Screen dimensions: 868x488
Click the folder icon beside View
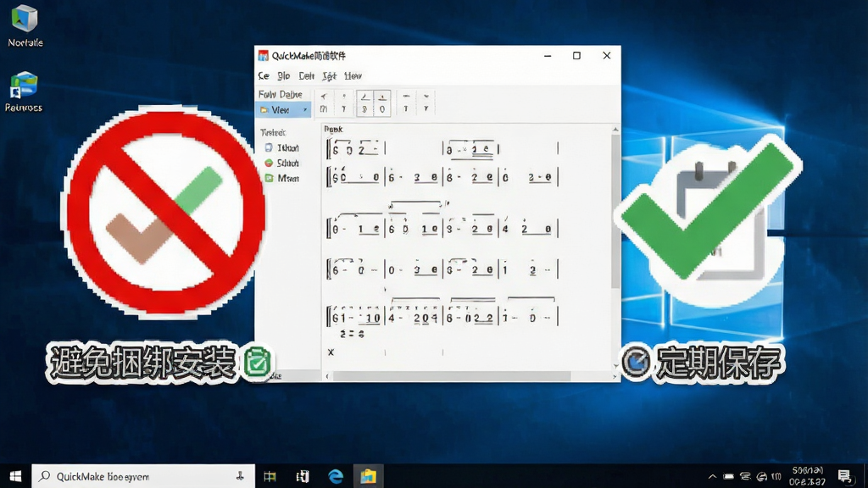264,110
